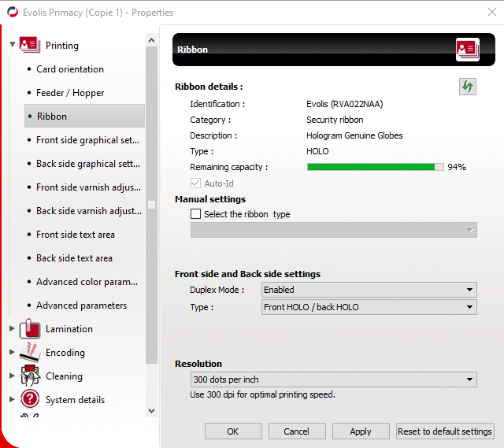The height and width of the screenshot is (448, 504).
Task: Click the Cancel button
Action: pos(297,431)
